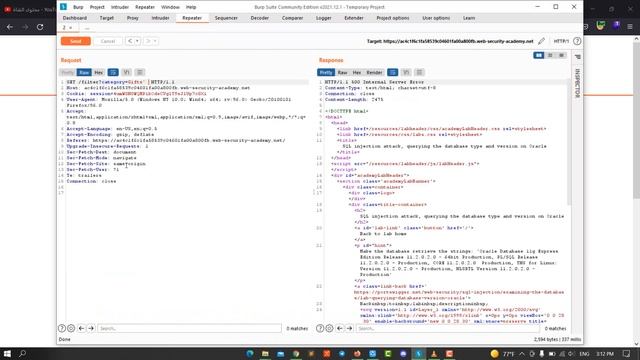Open Request panel hamburger options menu
640x360 pixels.
(140, 72)
